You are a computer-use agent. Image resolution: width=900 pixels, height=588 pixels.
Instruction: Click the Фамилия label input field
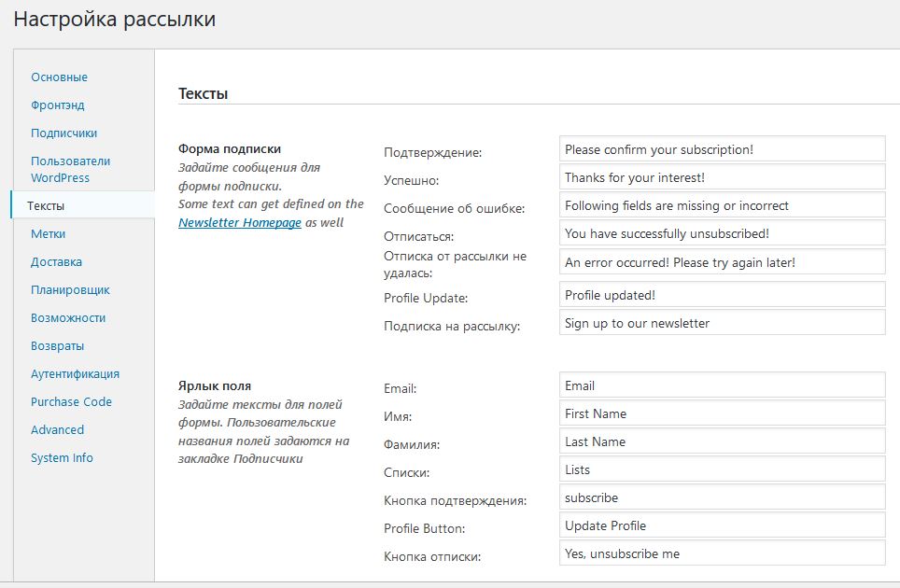722,441
